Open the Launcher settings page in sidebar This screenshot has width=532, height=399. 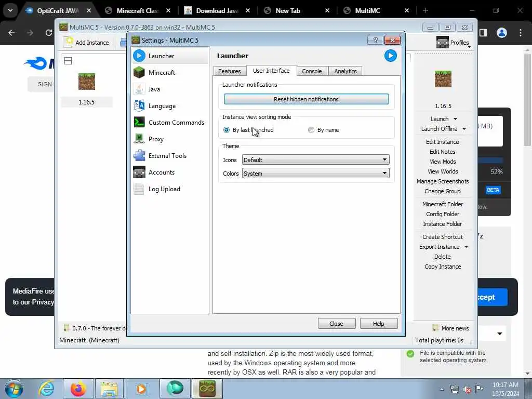click(170, 56)
